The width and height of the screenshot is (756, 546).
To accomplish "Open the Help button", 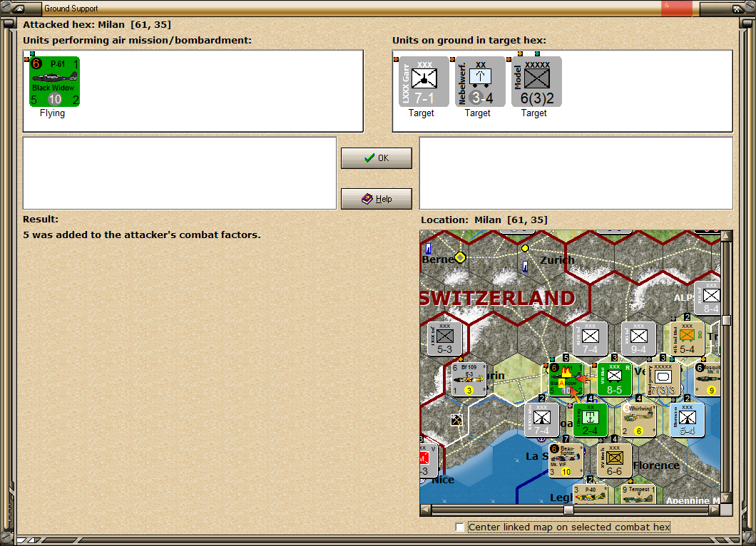I will click(x=377, y=199).
